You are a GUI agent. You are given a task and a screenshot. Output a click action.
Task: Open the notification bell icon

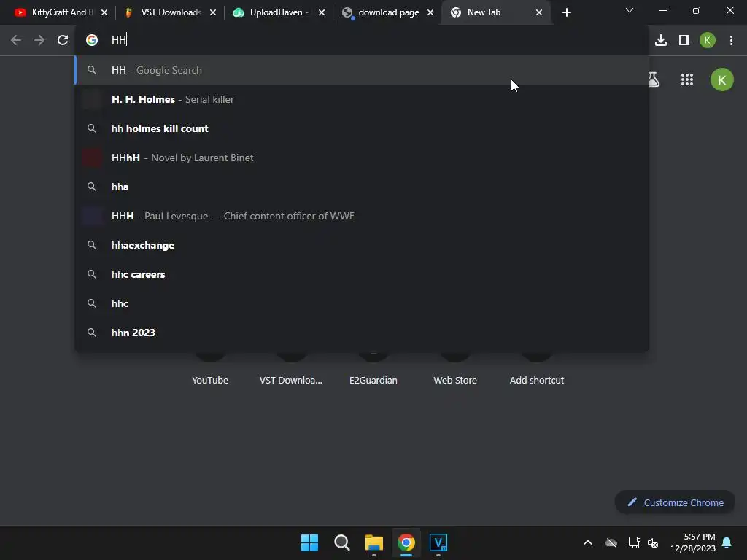727,542
